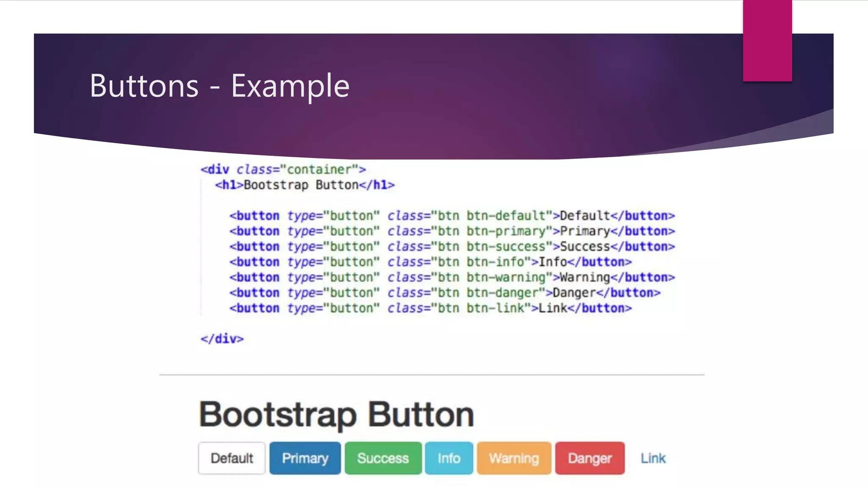Click the btn-primary code line
This screenshot has height=488, width=868.
pos(452,231)
